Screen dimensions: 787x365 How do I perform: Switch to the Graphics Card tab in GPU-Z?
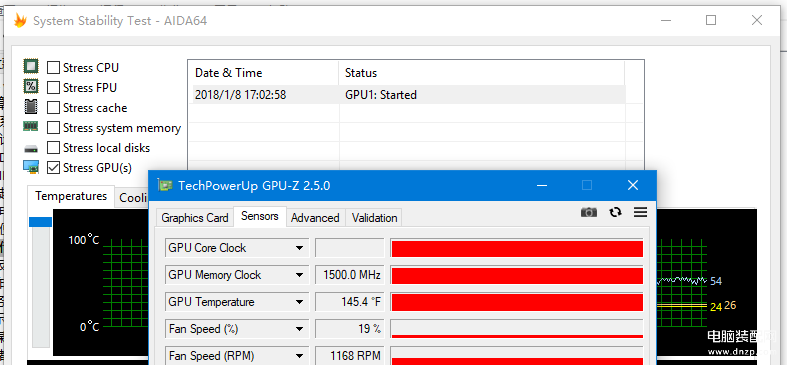[x=195, y=218]
